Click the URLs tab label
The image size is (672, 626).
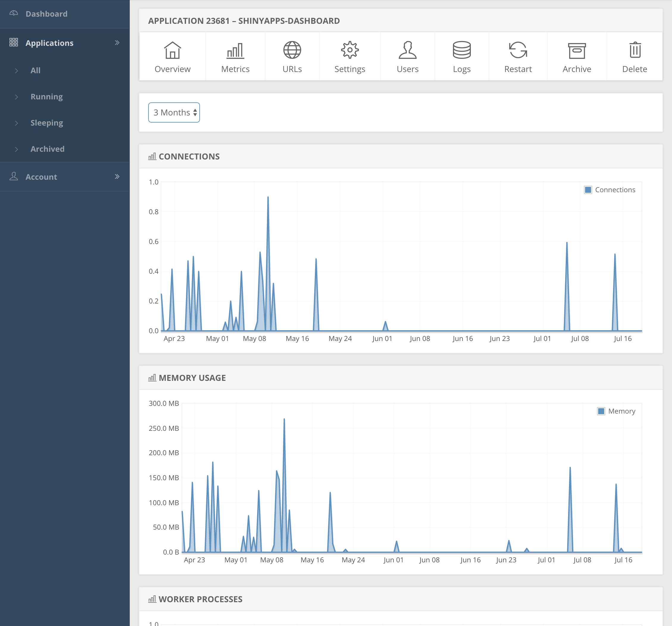click(x=292, y=69)
